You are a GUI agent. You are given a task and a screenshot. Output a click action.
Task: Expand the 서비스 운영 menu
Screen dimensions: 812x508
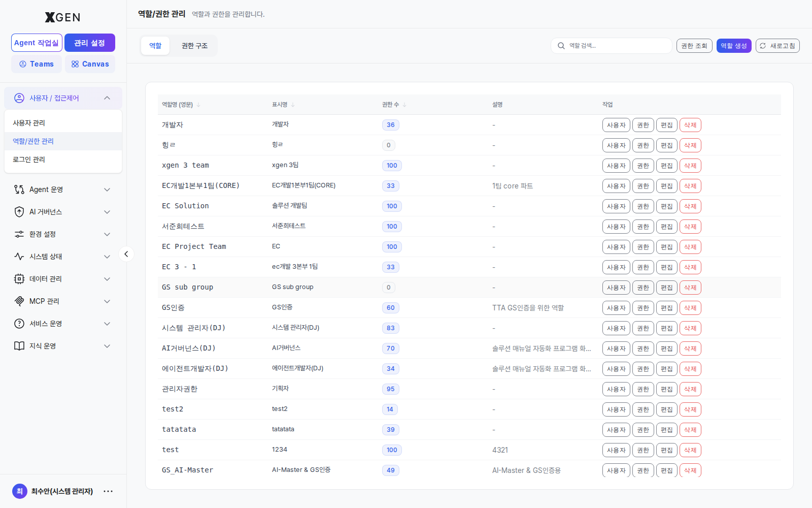(x=107, y=324)
